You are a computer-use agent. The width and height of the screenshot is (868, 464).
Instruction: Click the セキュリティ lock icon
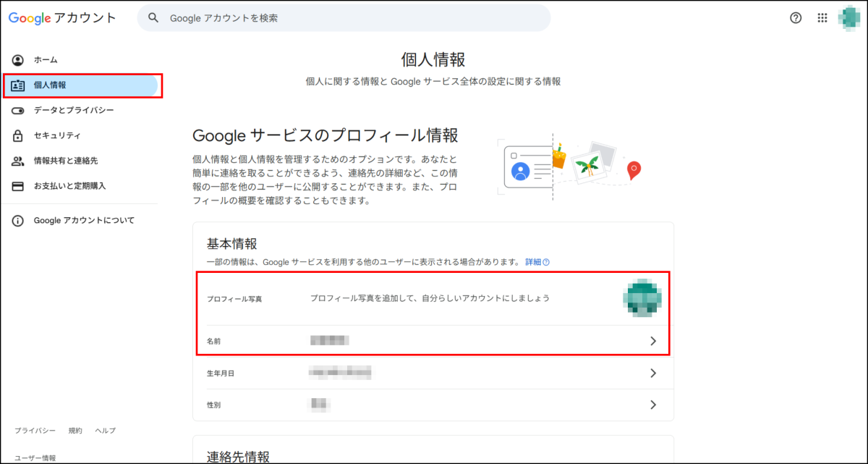click(x=18, y=135)
